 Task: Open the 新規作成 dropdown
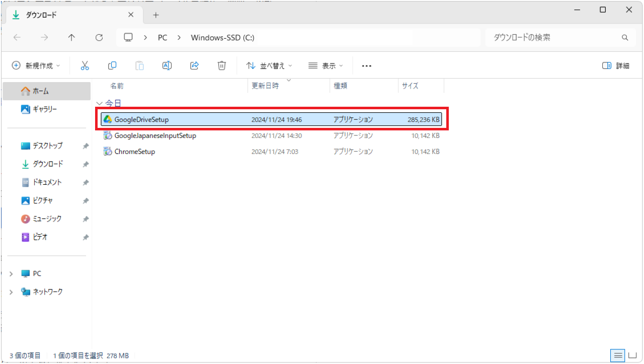(36, 66)
